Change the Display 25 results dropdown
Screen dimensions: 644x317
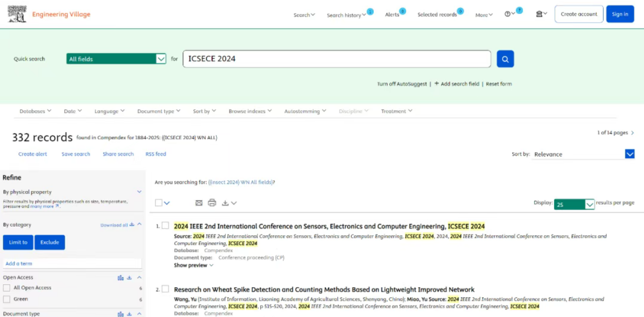pos(574,204)
